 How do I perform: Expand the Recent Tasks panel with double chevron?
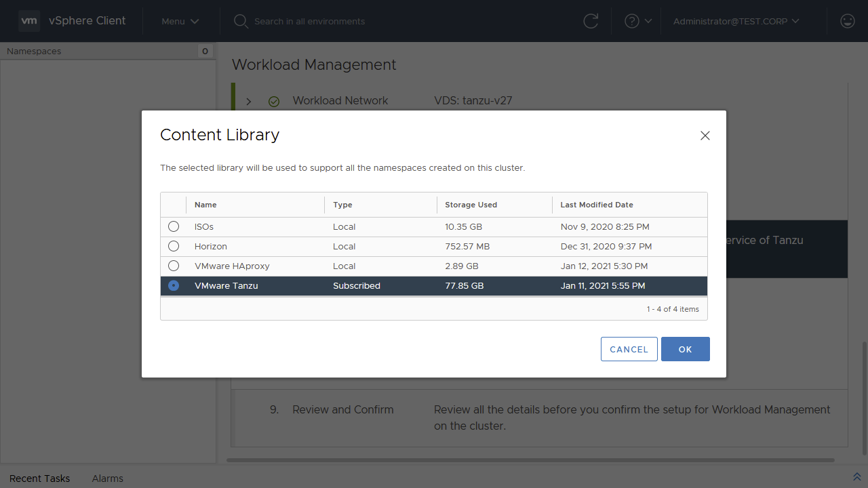point(857,477)
